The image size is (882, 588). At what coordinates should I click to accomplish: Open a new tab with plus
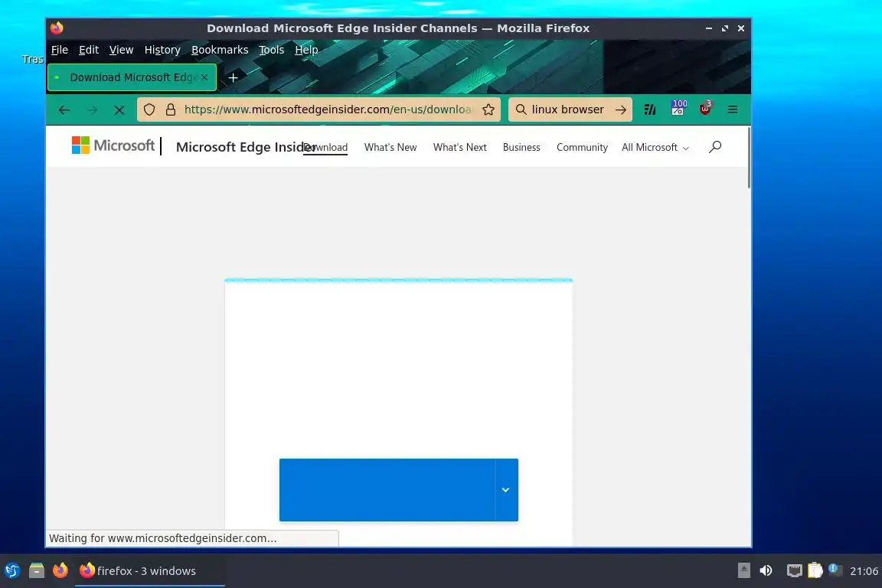(x=233, y=77)
